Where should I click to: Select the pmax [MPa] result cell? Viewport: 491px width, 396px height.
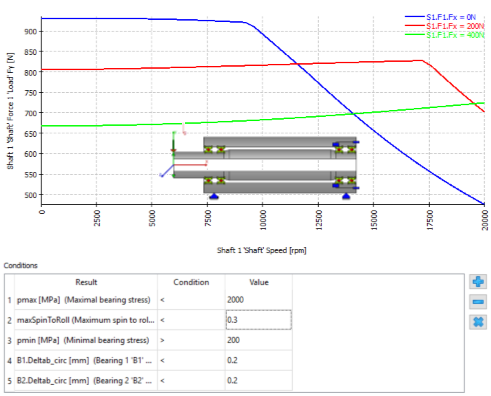click(x=86, y=300)
